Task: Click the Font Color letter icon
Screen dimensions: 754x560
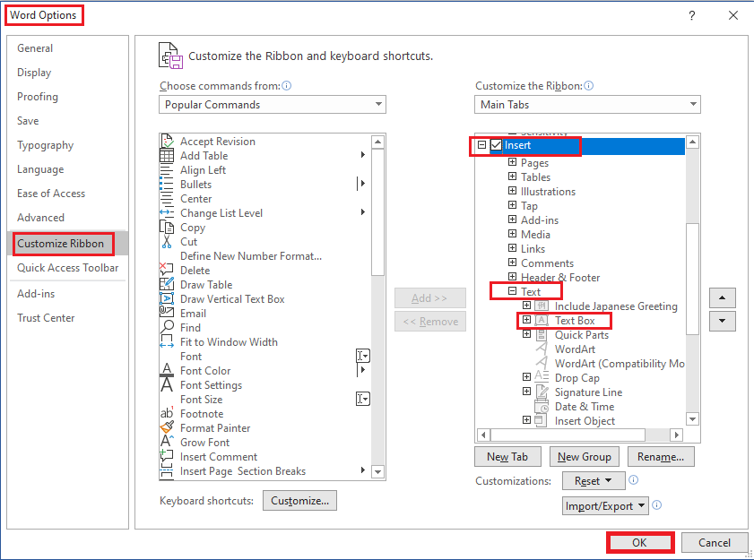Action: coord(167,370)
